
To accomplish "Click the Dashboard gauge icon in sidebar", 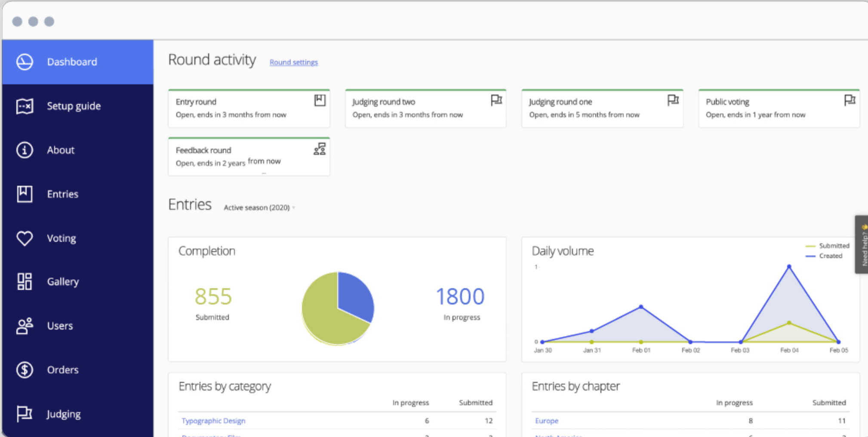I will tap(25, 62).
